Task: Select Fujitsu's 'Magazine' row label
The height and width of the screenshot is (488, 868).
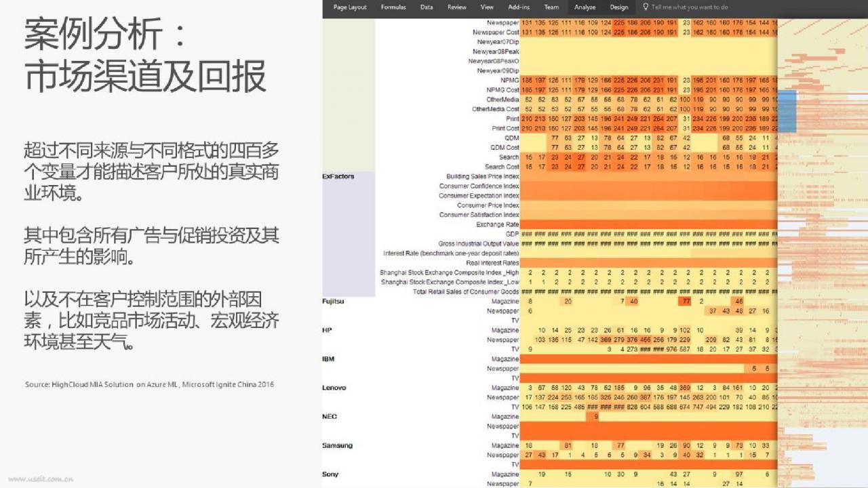Action: pyautogui.click(x=505, y=302)
